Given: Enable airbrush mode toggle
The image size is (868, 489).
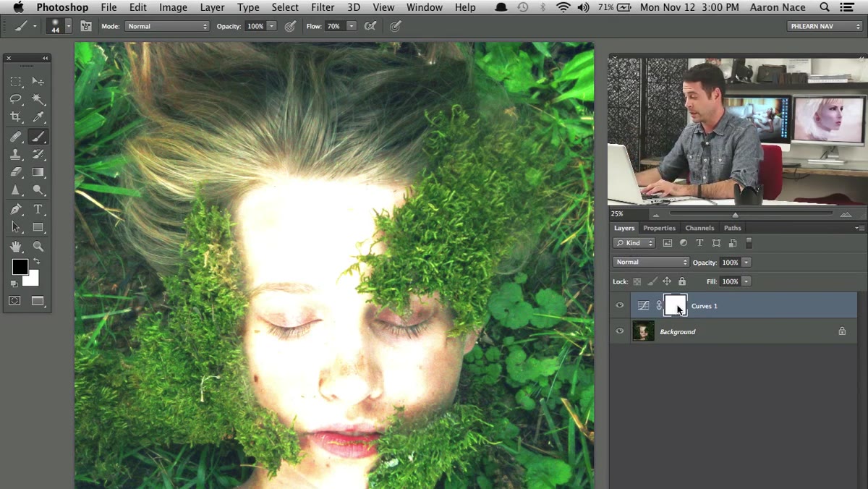Looking at the screenshot, I should pyautogui.click(x=370, y=26).
